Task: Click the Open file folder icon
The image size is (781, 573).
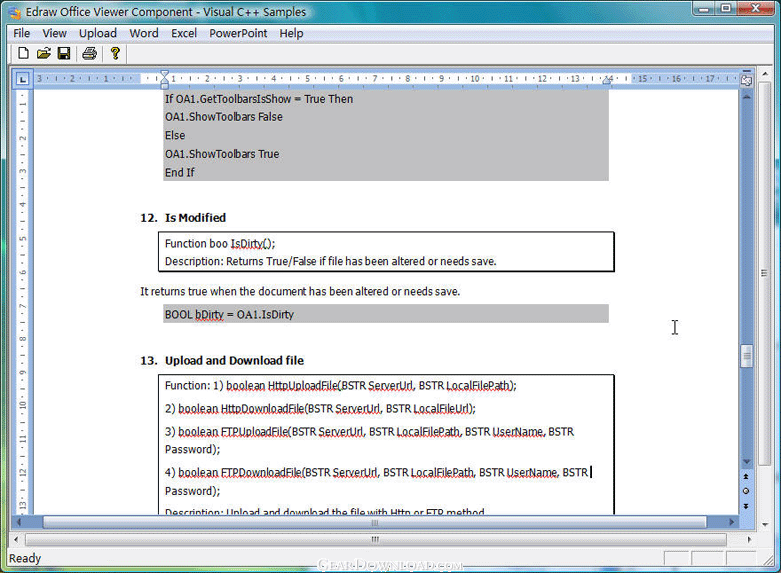Action: [x=44, y=53]
